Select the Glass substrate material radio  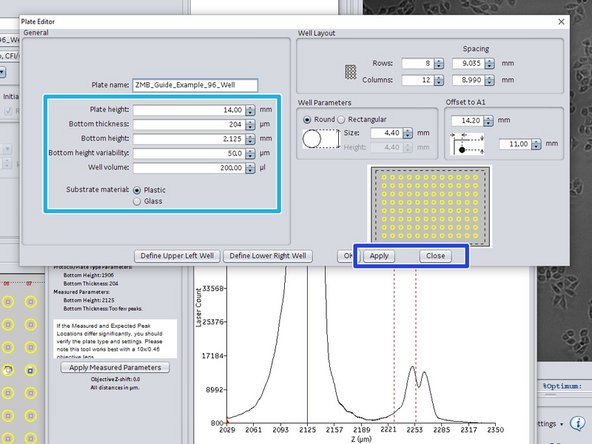pyautogui.click(x=137, y=202)
